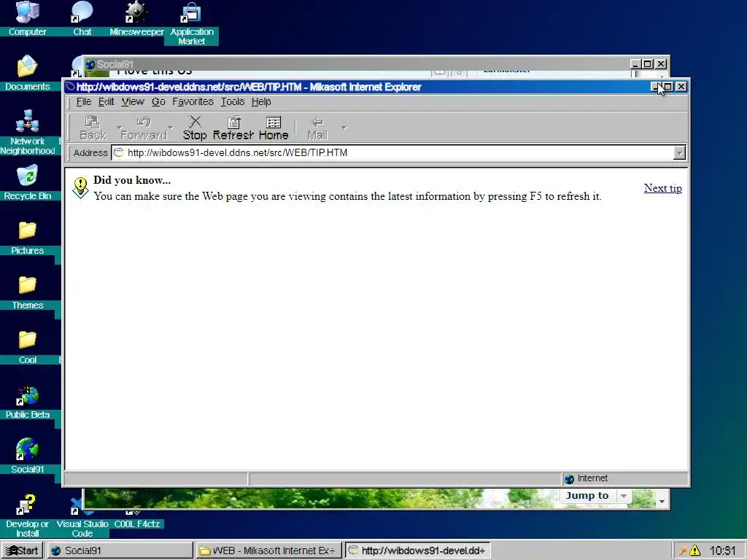Click the Forward toolbar button
The image size is (747, 560).
pyautogui.click(x=144, y=128)
